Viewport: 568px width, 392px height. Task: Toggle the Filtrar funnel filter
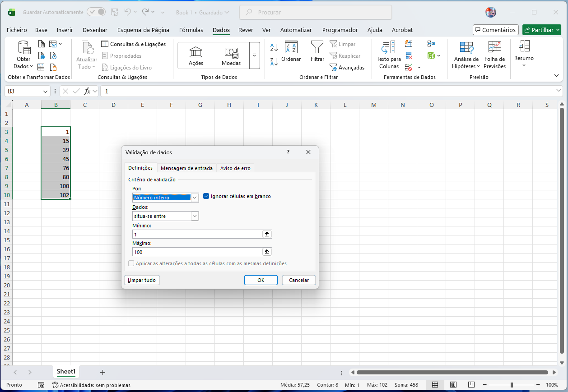pos(317,51)
